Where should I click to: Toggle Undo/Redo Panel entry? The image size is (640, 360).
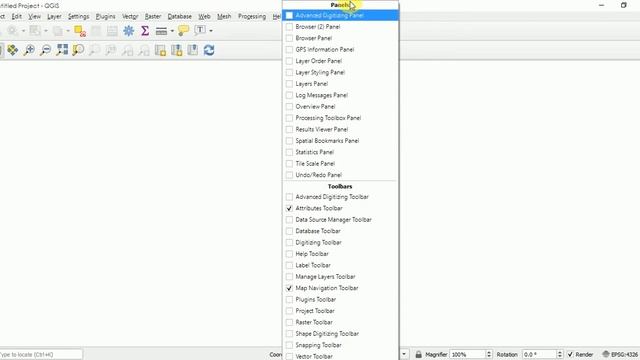pos(340,175)
